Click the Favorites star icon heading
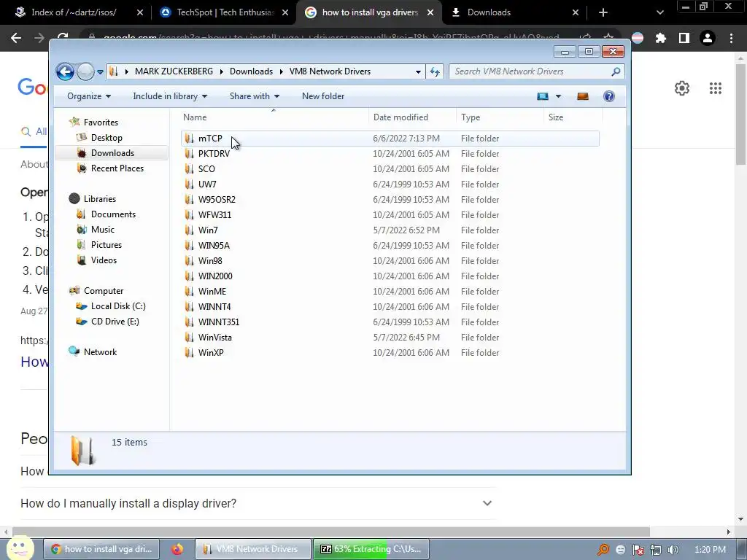 coord(74,122)
